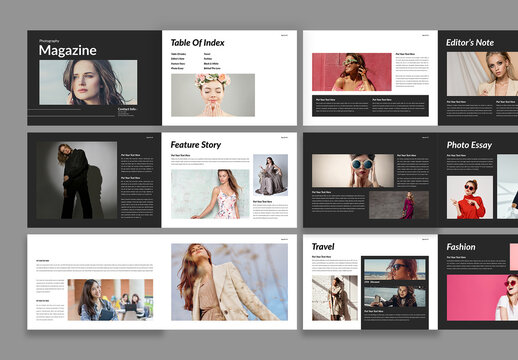Select the students with laptops photo
The image size is (518, 360).
110,300
